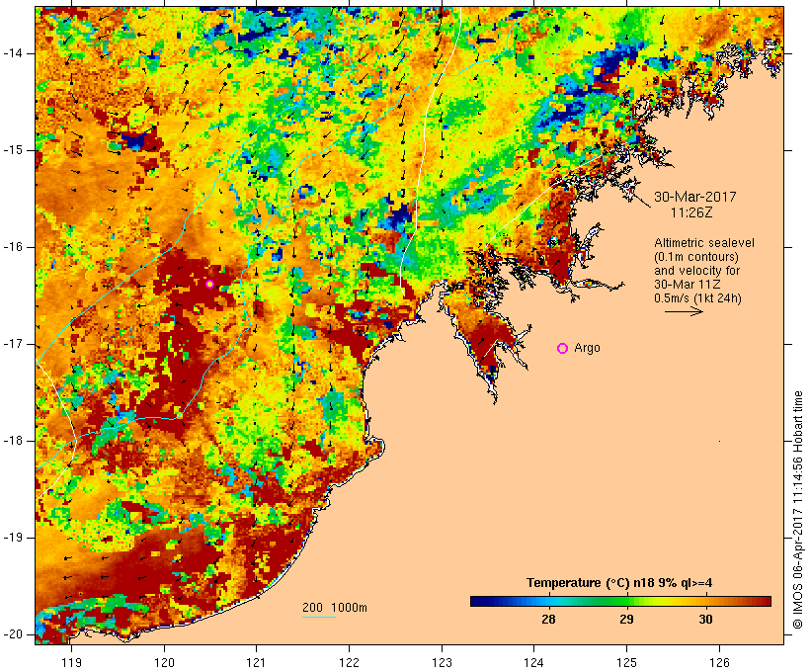
Task: Click the magenta Argo float marker on the map
Action: point(209,284)
